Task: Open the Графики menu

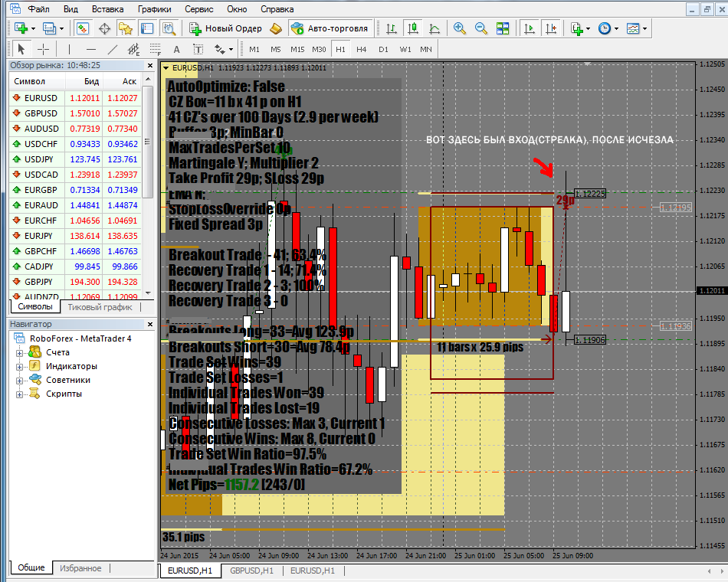Action: pos(155,9)
